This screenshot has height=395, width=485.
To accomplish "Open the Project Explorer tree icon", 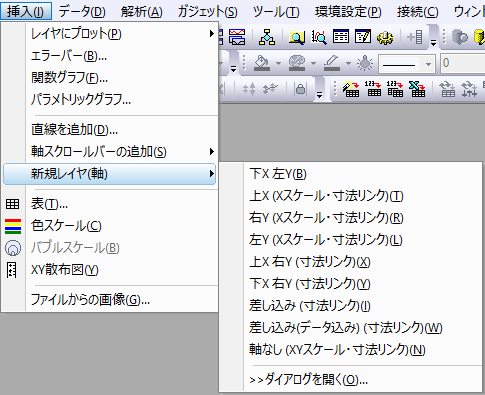I will tap(267, 37).
